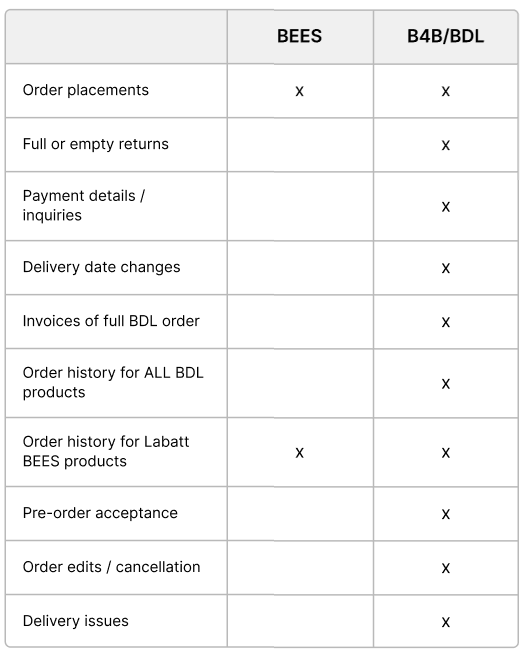Click the B4B/BDL column header
The width and height of the screenshot is (525, 651).
tap(445, 36)
